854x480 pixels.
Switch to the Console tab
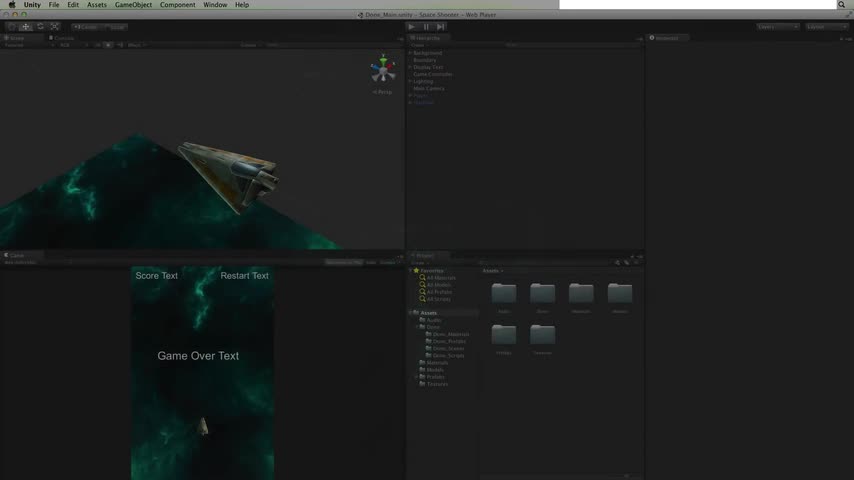(x=62, y=38)
